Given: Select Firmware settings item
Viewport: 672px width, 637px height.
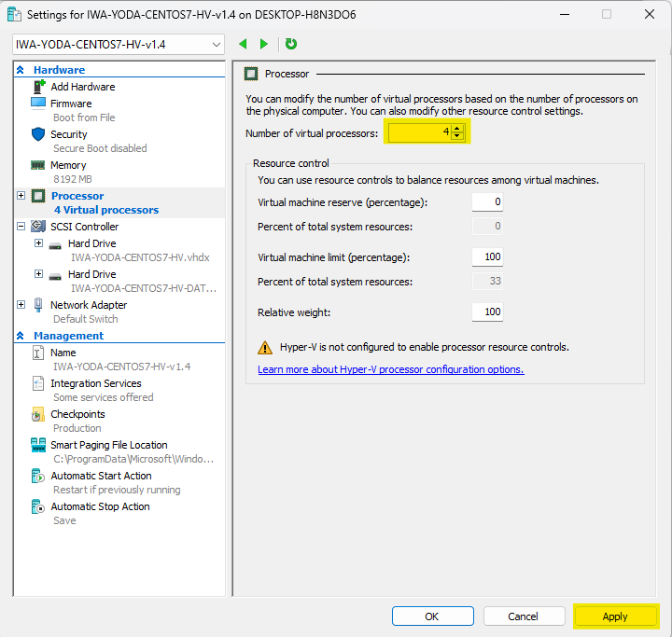Looking at the screenshot, I should (x=71, y=104).
